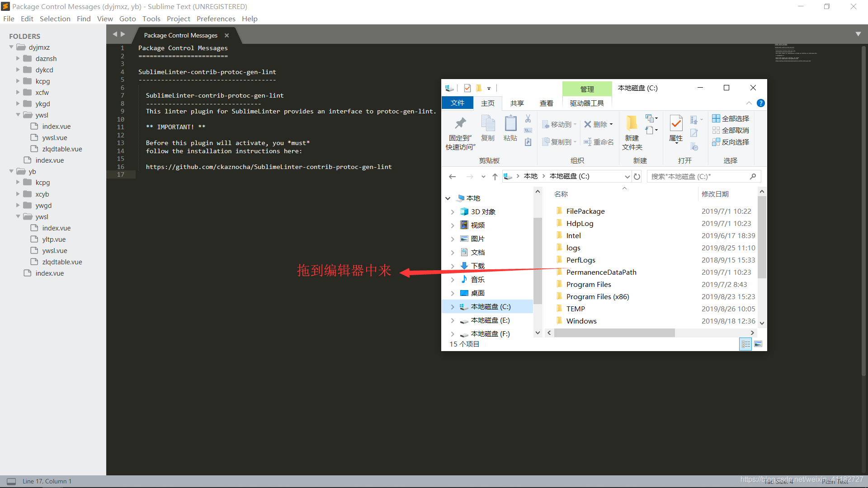Select Program Files (x86) folder
Image resolution: width=868 pixels, height=488 pixels.
pyautogui.click(x=598, y=296)
